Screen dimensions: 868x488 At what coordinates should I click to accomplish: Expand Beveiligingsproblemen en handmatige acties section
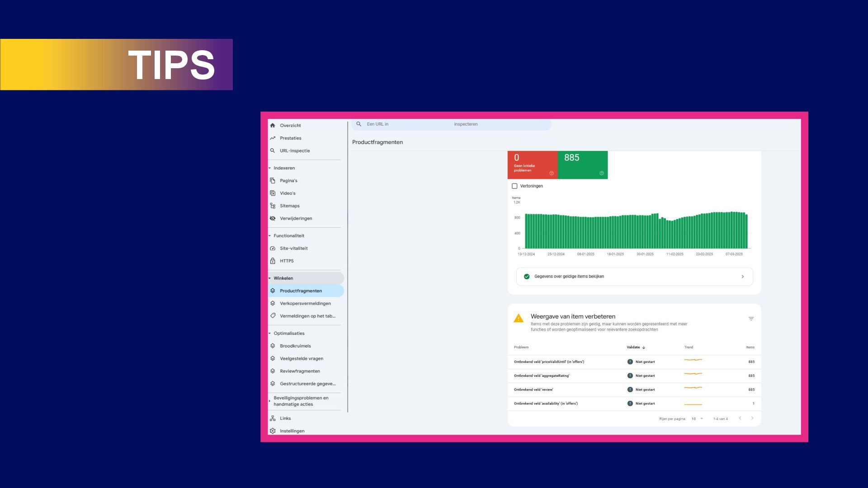270,401
